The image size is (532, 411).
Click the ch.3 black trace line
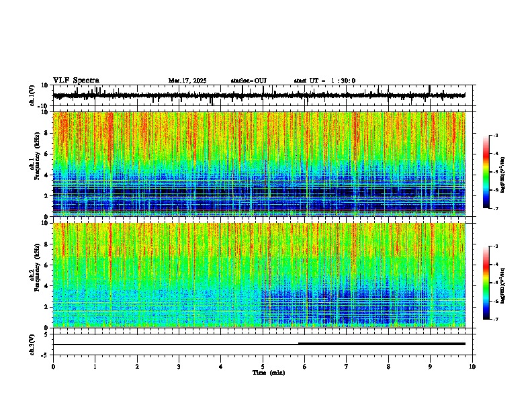click(259, 344)
